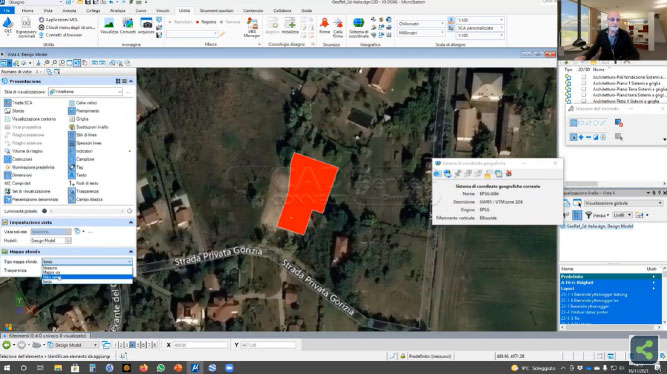Open the Espressioni nominali tool
Screen dimensions: 667x374
pyautogui.click(x=26, y=27)
